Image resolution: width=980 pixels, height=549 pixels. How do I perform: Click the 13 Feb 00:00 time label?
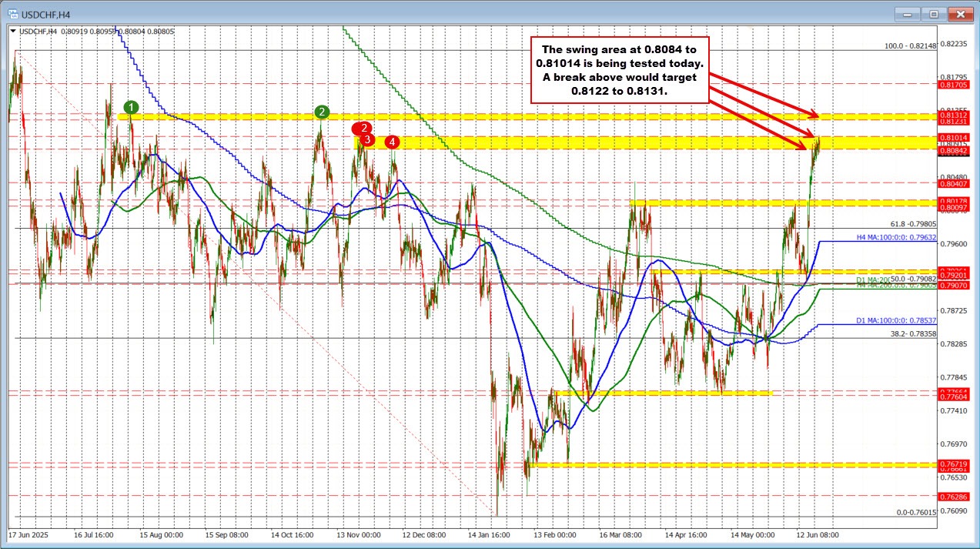[556, 534]
